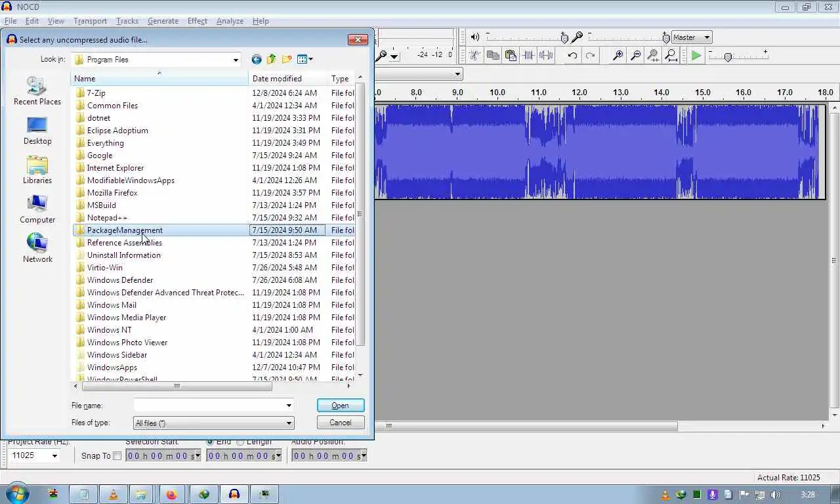This screenshot has height=504, width=840.
Task: Open the meter microphone dropdown arrow
Action: 394,56
